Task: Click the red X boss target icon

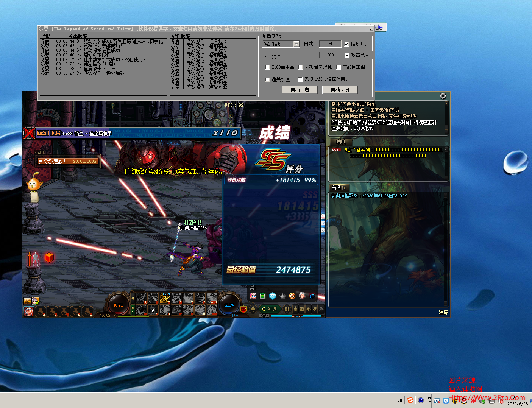Action: point(29,133)
